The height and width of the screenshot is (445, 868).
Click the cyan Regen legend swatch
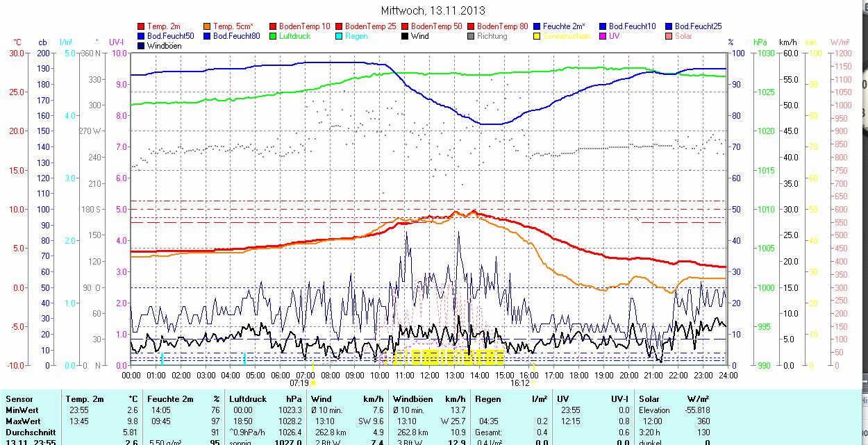[340, 36]
